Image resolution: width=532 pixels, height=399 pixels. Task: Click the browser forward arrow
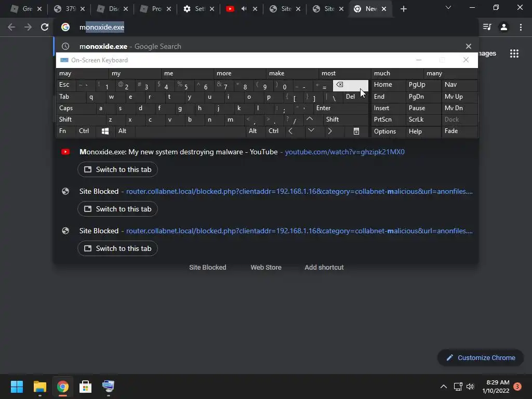click(28, 27)
